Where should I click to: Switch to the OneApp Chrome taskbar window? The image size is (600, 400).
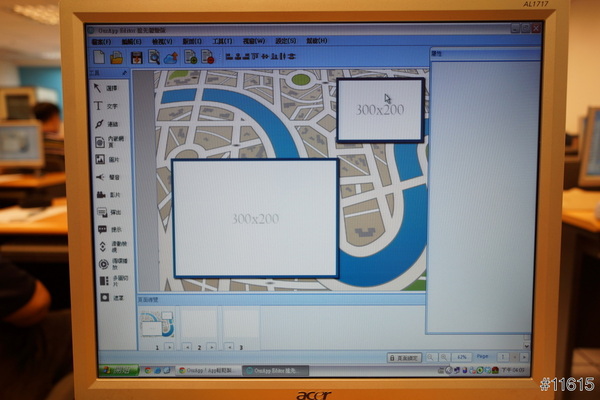pos(209,371)
